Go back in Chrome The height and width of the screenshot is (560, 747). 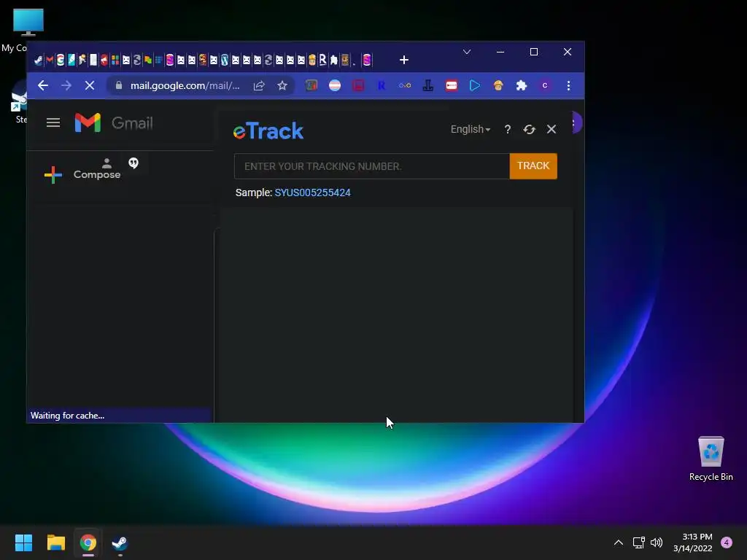[x=43, y=86]
